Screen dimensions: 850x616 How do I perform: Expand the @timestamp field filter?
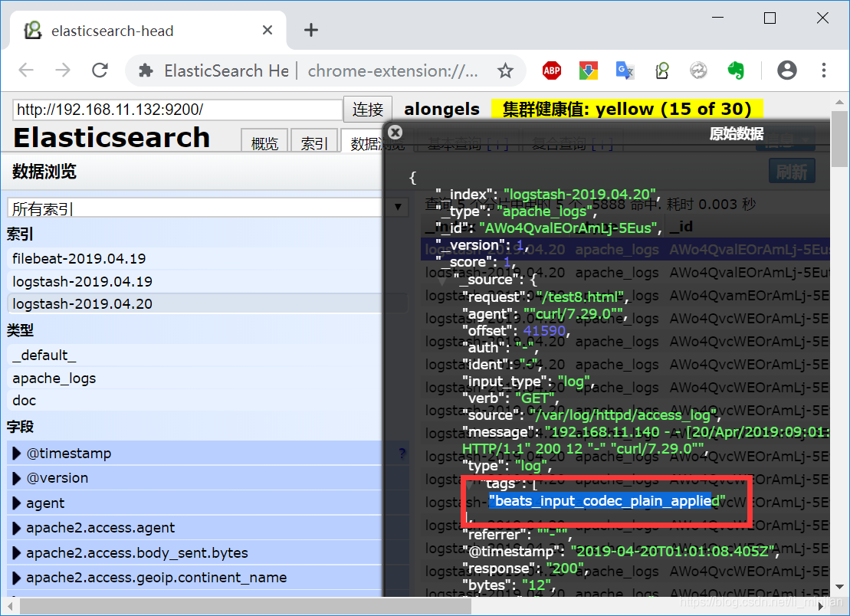click(x=17, y=454)
